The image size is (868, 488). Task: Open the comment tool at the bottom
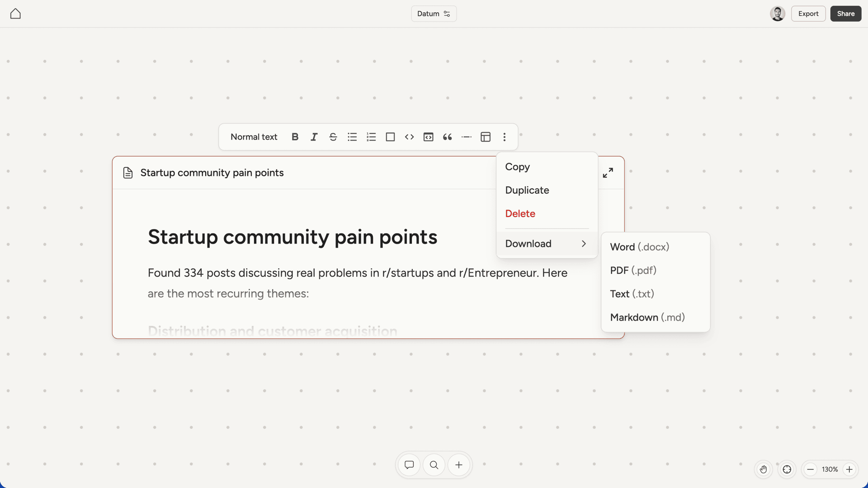point(409,465)
